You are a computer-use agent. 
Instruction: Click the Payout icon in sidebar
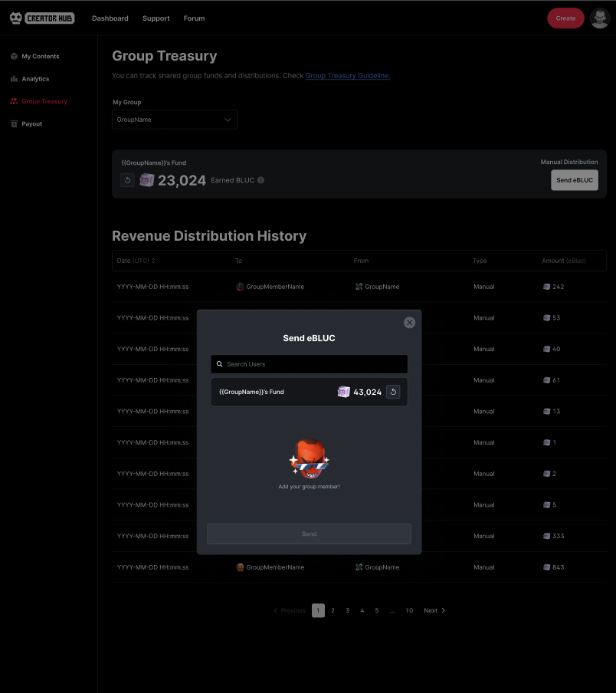click(x=14, y=123)
